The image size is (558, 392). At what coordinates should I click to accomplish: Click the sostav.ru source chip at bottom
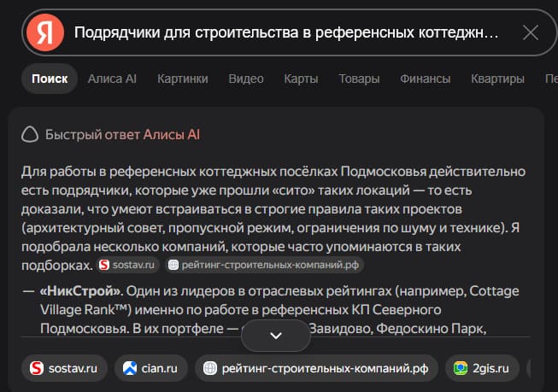point(64,368)
